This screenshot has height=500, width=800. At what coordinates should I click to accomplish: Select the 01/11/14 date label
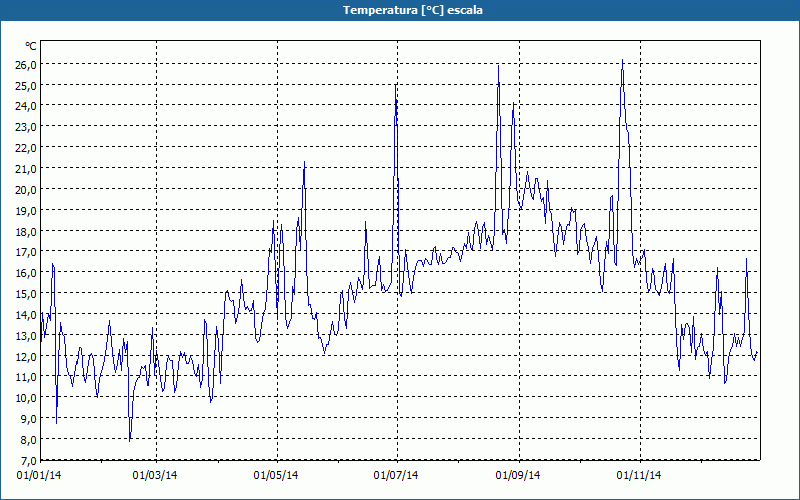(x=639, y=475)
